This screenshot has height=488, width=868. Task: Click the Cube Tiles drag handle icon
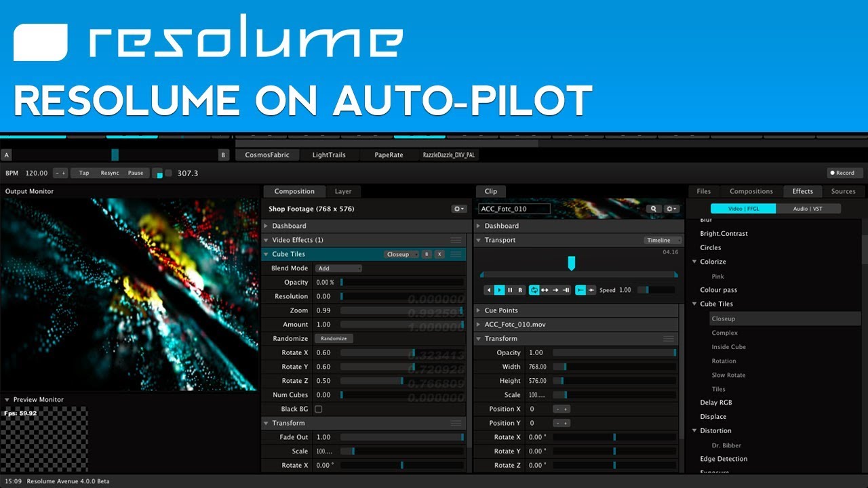456,254
